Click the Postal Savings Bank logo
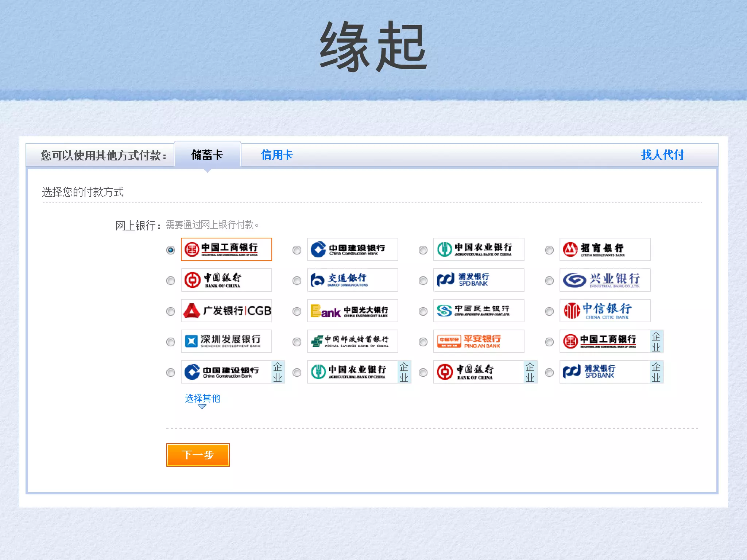Viewport: 747px width, 560px height. click(352, 341)
